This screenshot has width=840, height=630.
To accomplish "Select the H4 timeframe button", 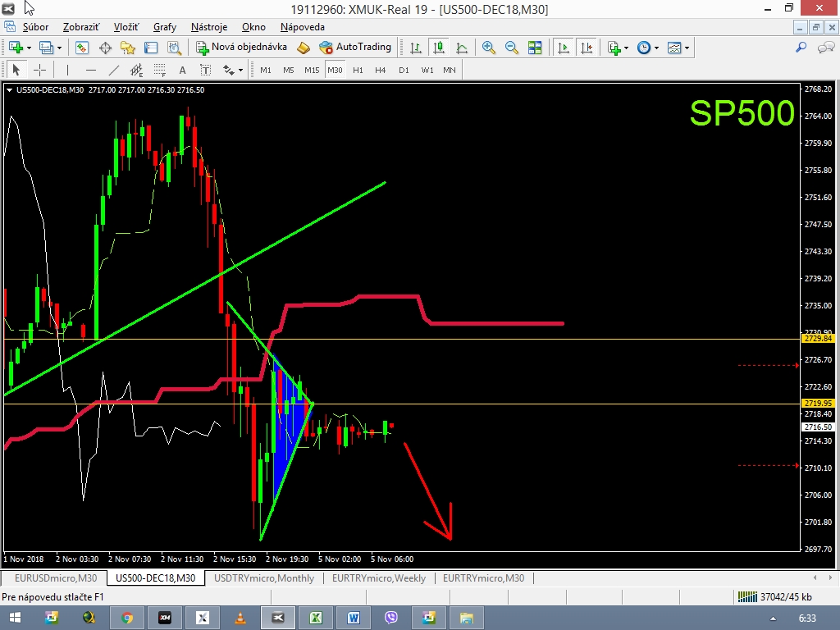I will pyautogui.click(x=381, y=71).
